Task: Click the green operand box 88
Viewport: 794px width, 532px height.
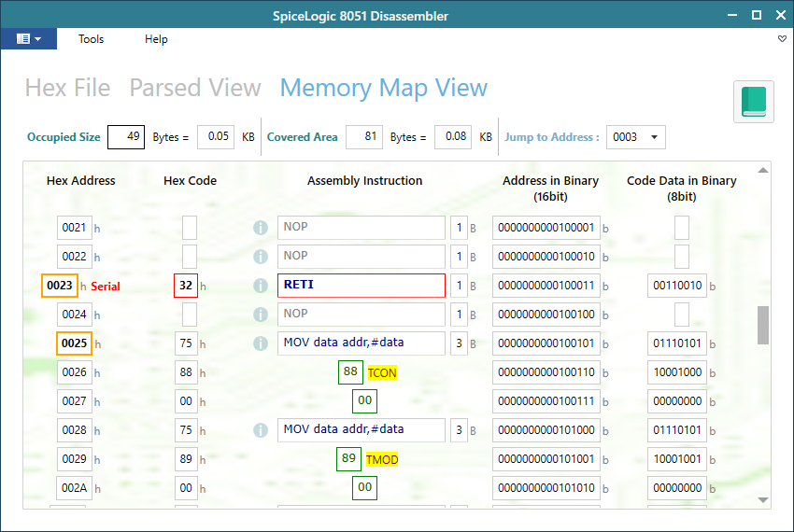Action: [x=350, y=372]
